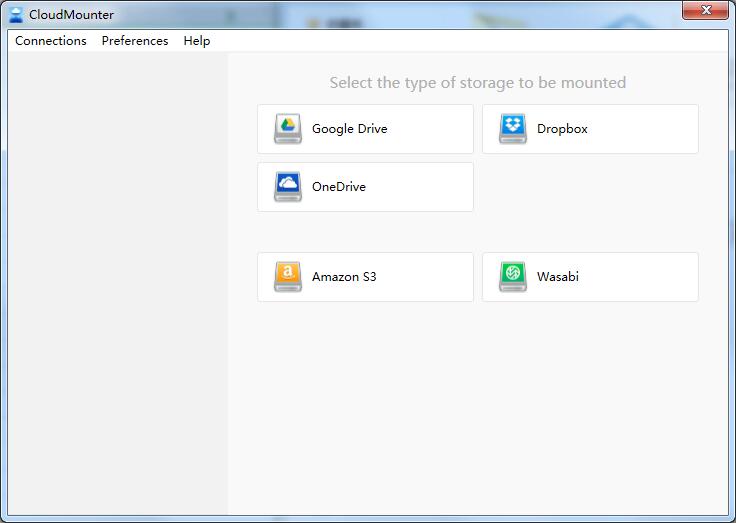The height and width of the screenshot is (523, 736).
Task: Open the Connections menu
Action: (x=51, y=41)
